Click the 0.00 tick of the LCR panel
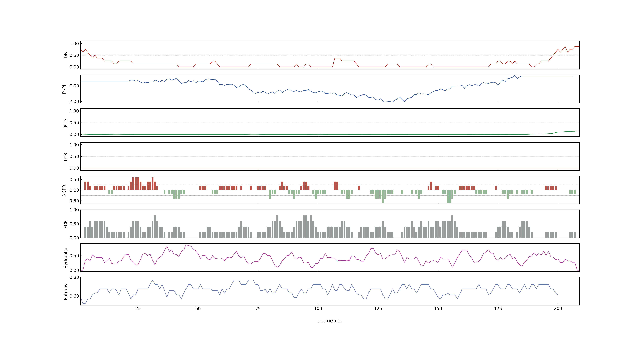 click(x=74, y=168)
